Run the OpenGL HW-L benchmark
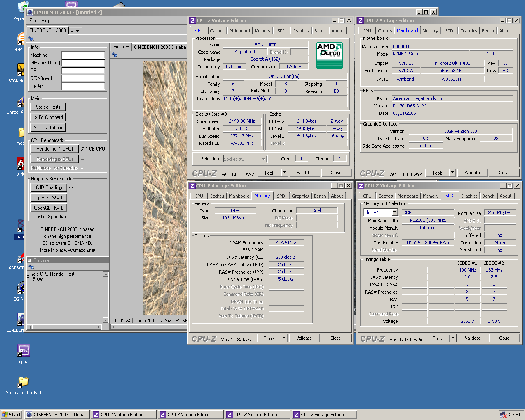 [49, 208]
